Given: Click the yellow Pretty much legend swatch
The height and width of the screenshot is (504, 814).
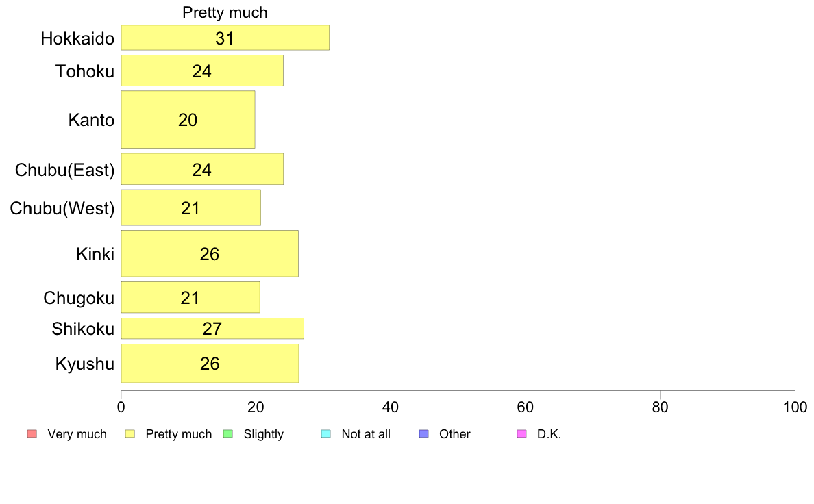Looking at the screenshot, I should tap(129, 434).
